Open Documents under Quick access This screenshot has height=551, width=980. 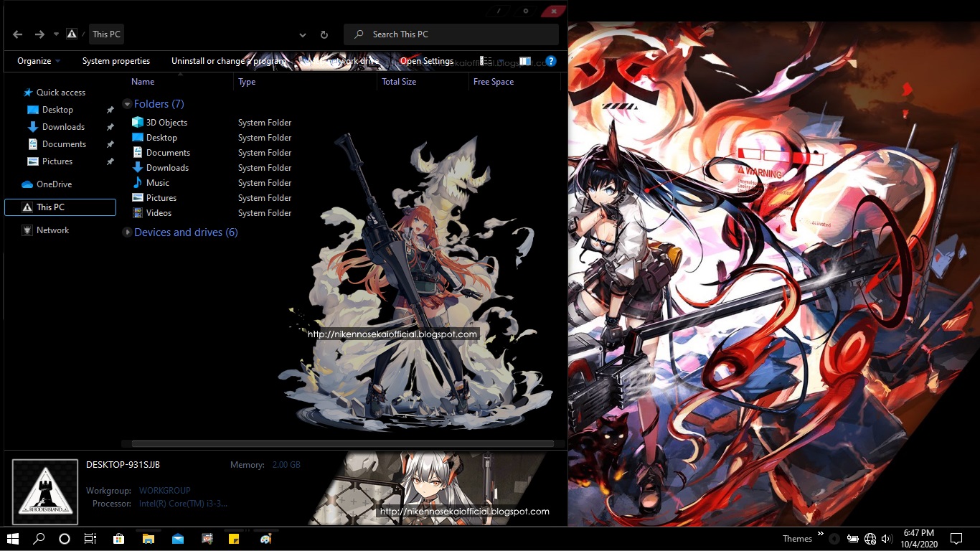64,144
